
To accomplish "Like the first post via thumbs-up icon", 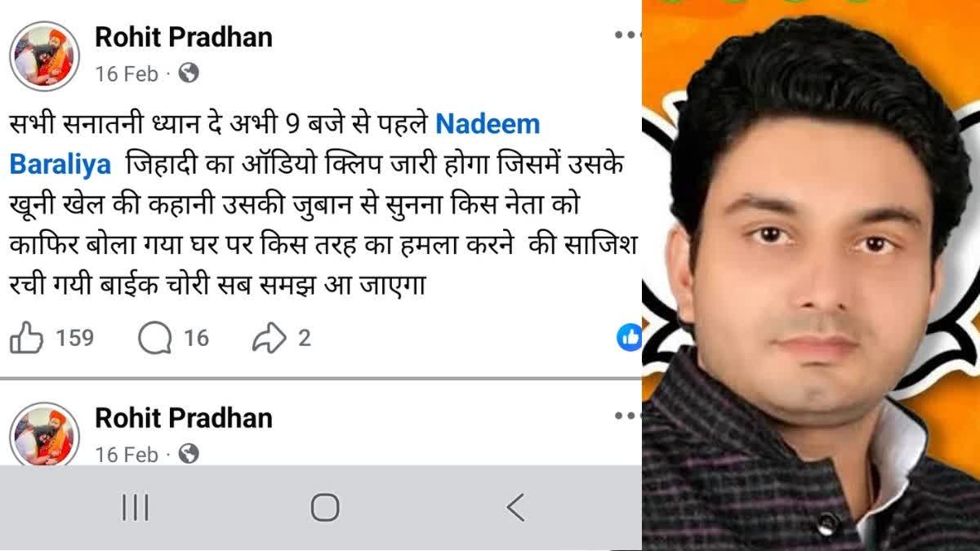I will point(25,337).
